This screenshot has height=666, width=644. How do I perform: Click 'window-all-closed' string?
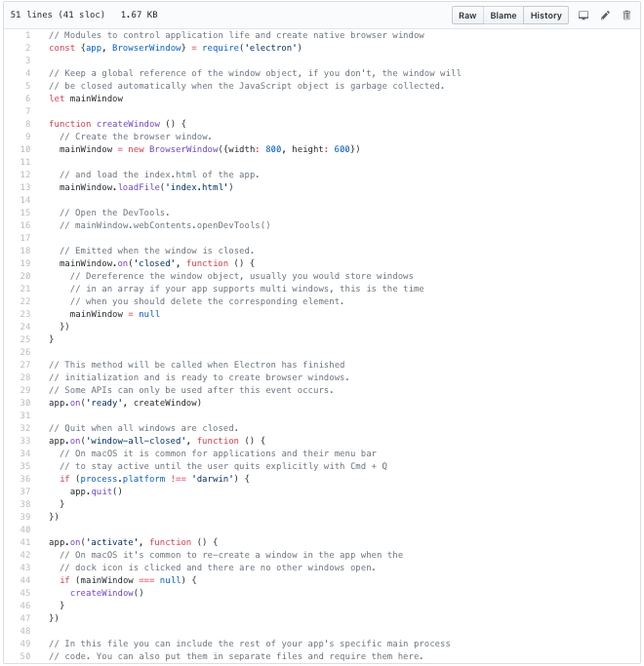point(136,441)
